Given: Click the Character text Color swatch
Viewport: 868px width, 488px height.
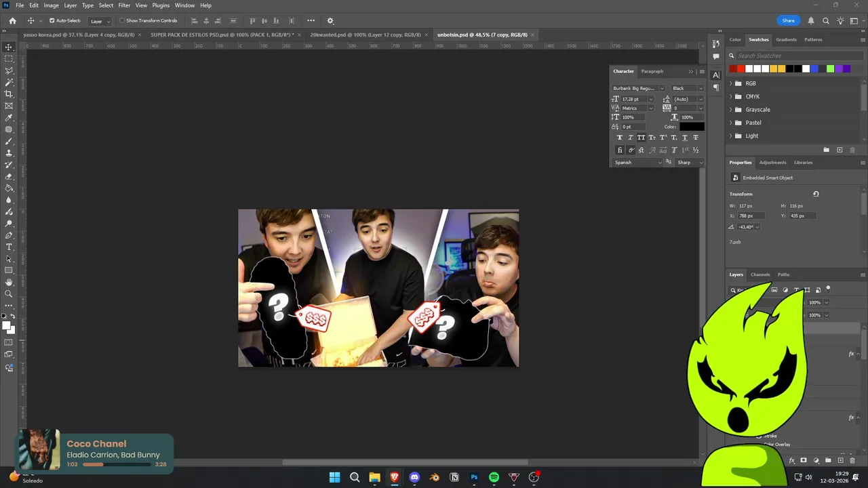Looking at the screenshot, I should point(692,127).
